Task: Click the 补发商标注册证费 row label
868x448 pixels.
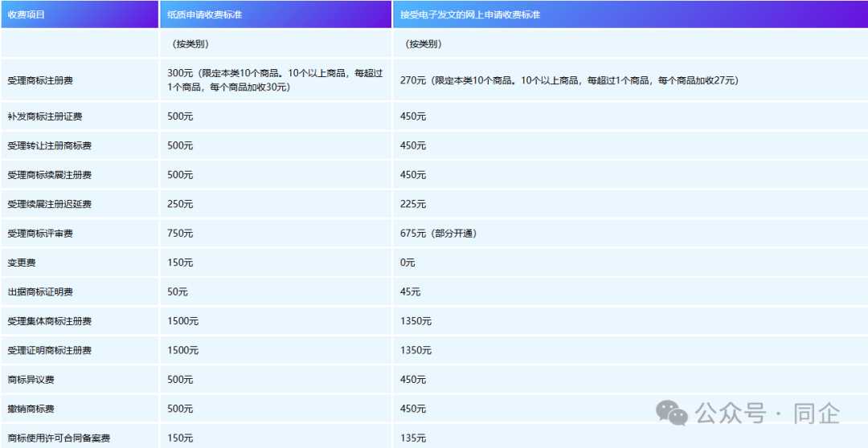Action: [45, 116]
